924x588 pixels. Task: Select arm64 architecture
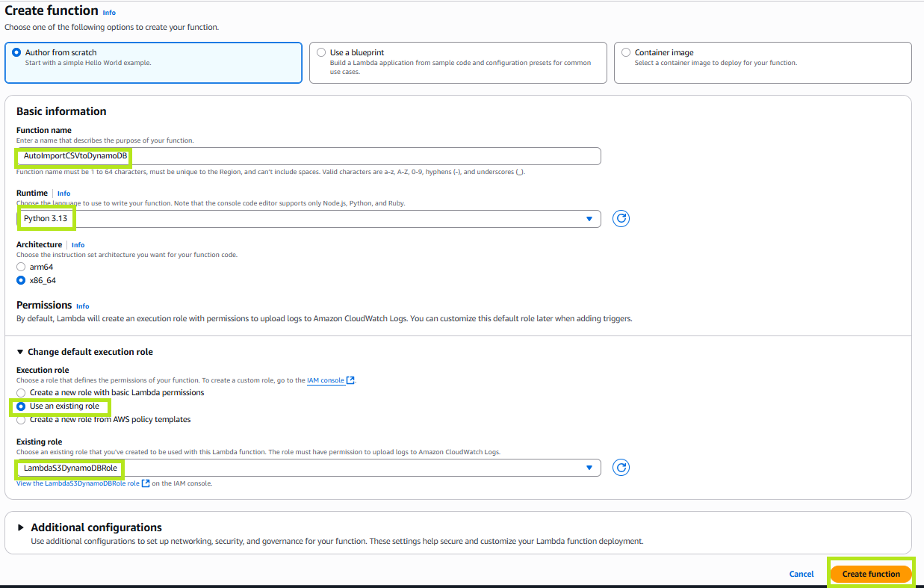tap(21, 267)
